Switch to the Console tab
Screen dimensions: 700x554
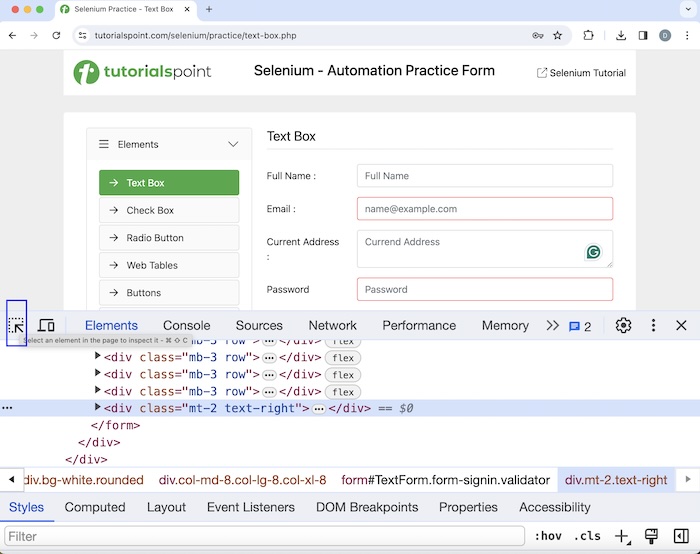point(186,325)
